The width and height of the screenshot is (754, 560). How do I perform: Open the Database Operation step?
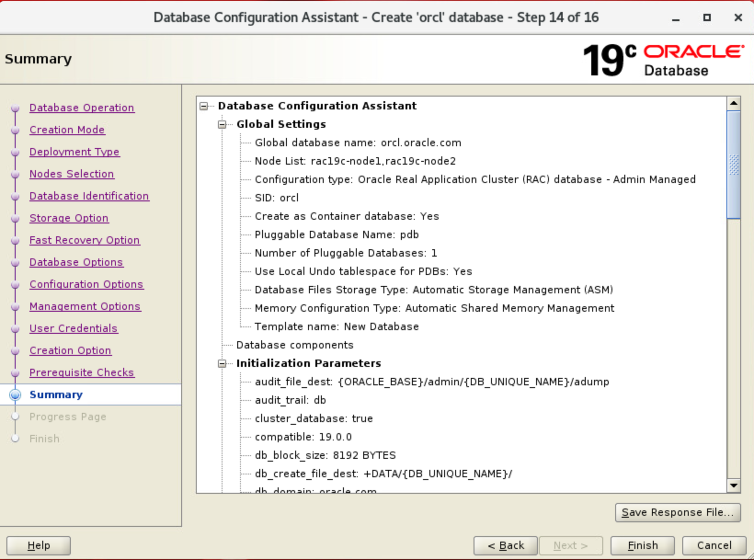[x=82, y=108]
